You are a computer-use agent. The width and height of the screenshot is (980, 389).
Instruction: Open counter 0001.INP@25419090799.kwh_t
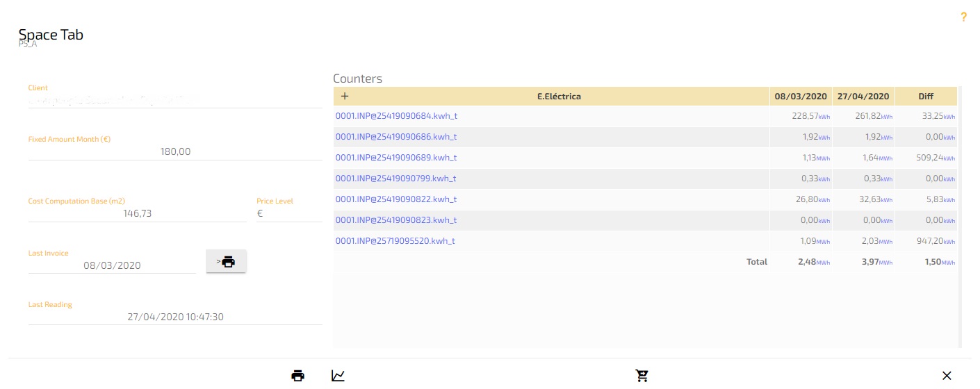[396, 179]
